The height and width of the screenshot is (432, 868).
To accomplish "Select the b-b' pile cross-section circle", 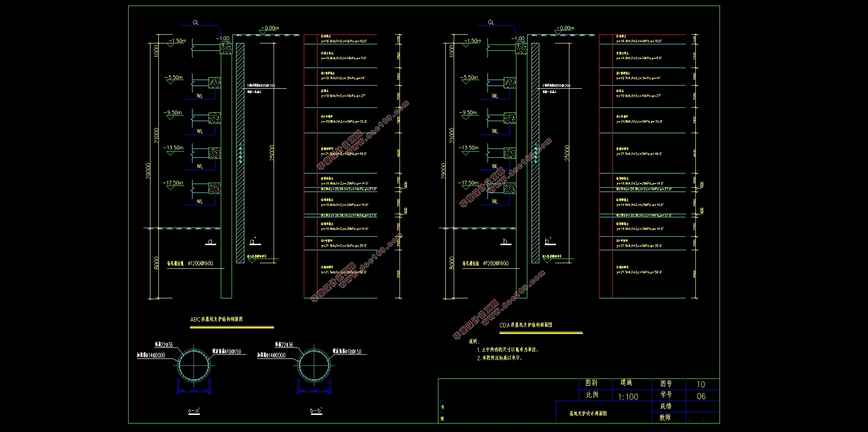I will pos(315,365).
